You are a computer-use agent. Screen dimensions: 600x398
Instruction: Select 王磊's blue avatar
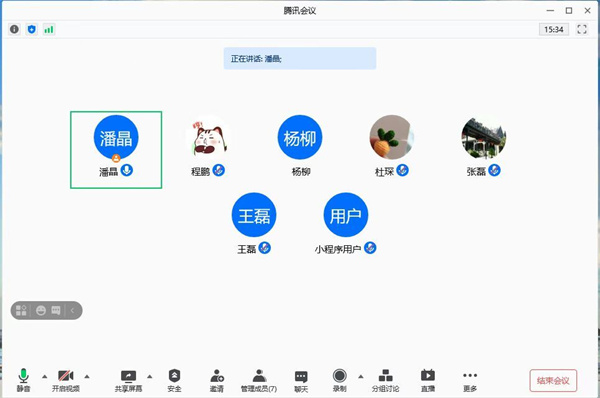point(254,215)
